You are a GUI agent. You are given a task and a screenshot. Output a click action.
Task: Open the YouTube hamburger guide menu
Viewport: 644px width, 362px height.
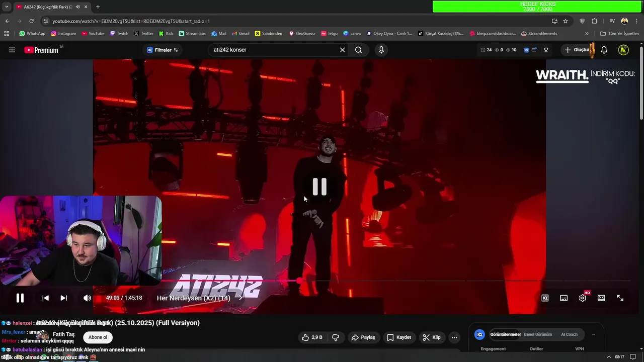pos(12,50)
